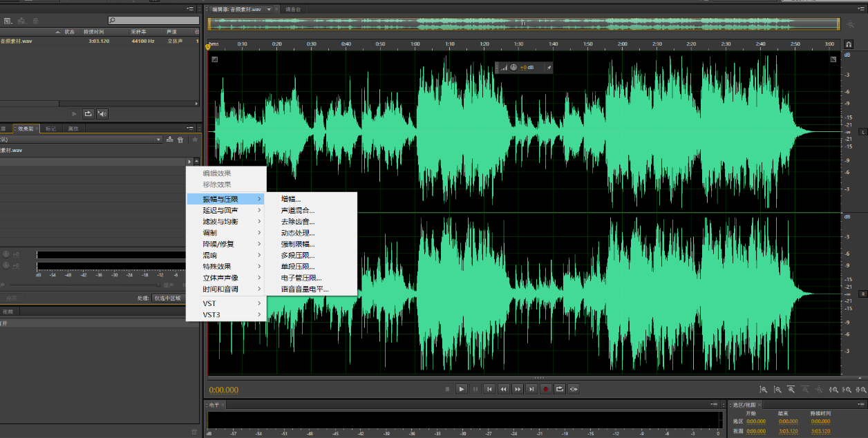This screenshot has width=868, height=438.
Task: Jump to previous marker using the transport button
Action: click(x=489, y=390)
